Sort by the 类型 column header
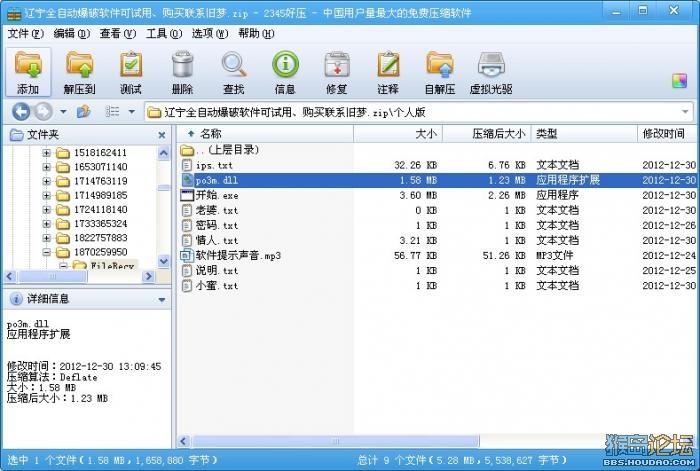This screenshot has height=471, width=700. pyautogui.click(x=584, y=133)
